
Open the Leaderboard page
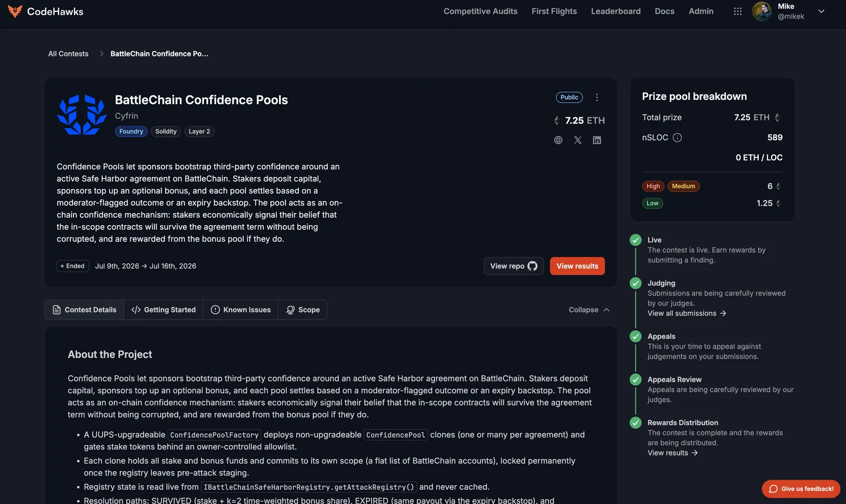click(x=616, y=11)
